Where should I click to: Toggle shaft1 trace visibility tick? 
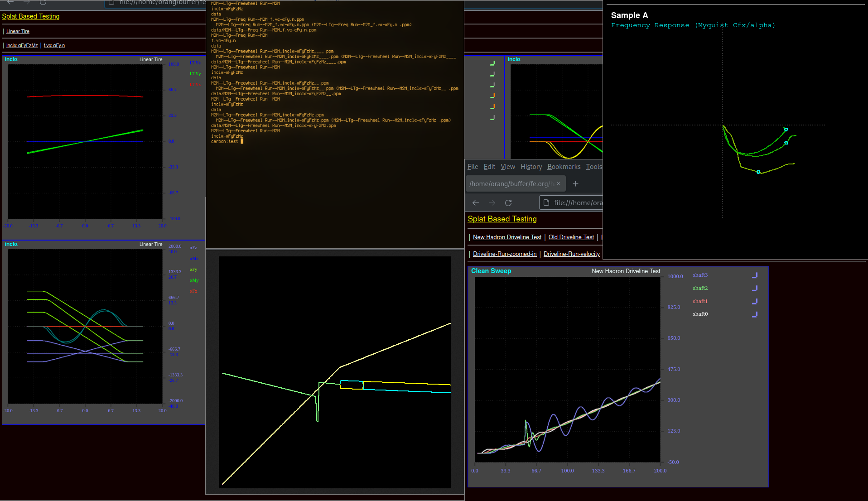tap(755, 302)
